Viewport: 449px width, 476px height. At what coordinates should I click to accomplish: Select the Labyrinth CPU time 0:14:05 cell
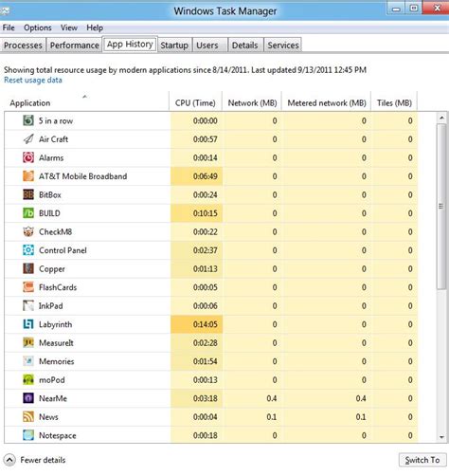click(196, 324)
